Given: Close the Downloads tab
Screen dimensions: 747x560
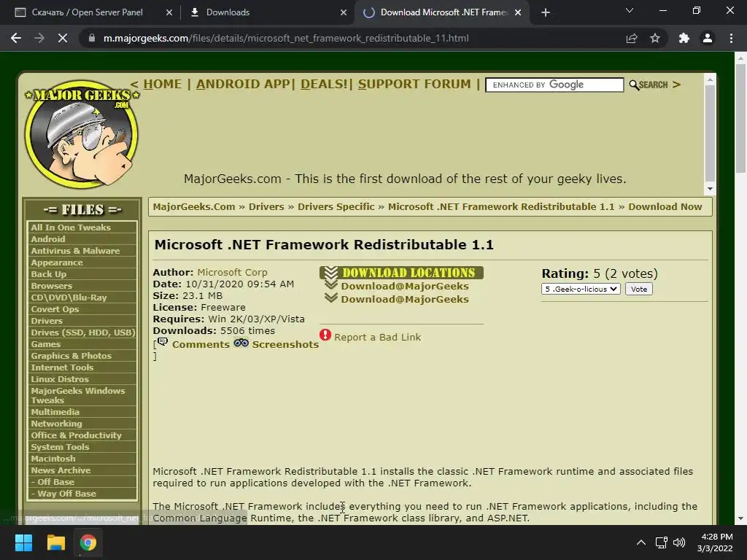Looking at the screenshot, I should pyautogui.click(x=344, y=12).
